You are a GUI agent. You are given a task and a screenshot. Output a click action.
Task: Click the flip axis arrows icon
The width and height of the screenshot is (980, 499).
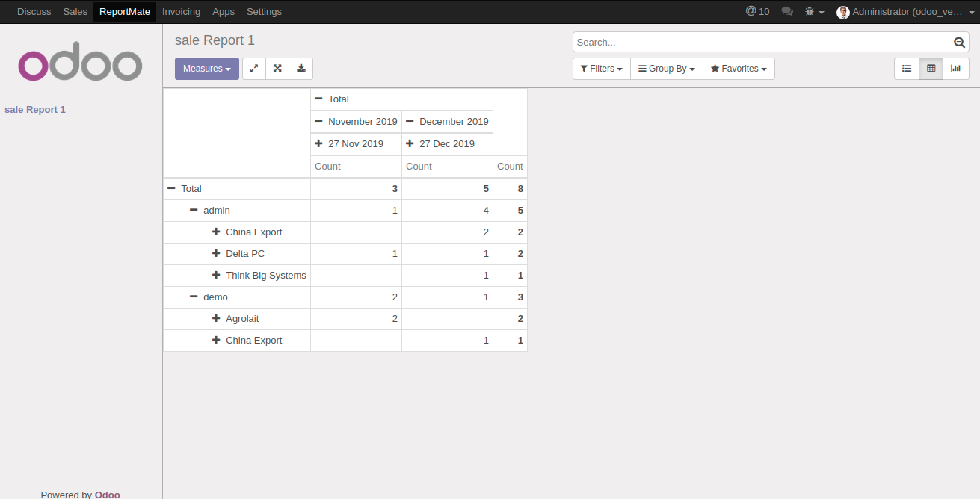click(254, 69)
